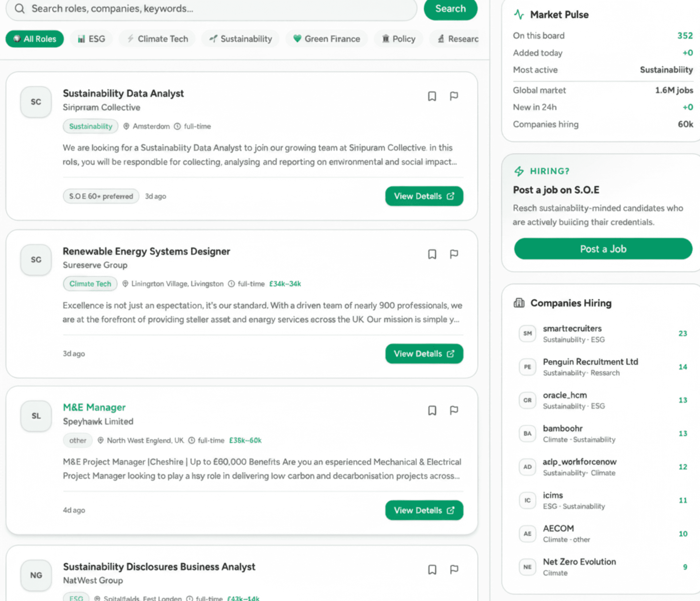700x601 pixels.
Task: Click the SG Sureserve avatar
Action: tap(36, 259)
